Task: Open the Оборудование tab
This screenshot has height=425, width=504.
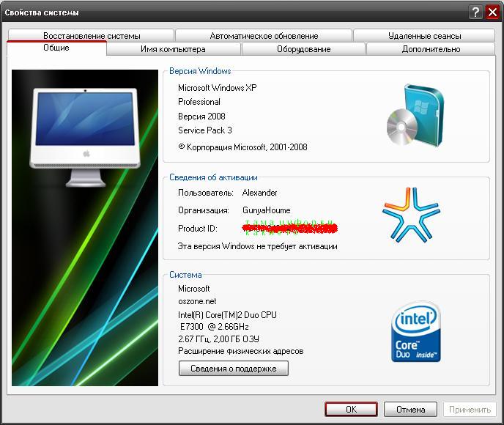Action: pos(303,49)
